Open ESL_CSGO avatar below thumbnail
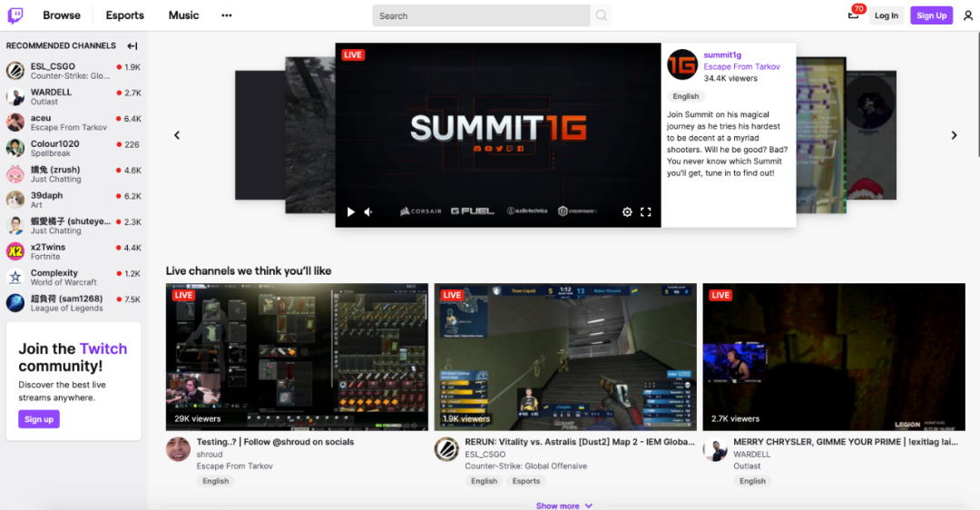The height and width of the screenshot is (510, 980). click(446, 449)
